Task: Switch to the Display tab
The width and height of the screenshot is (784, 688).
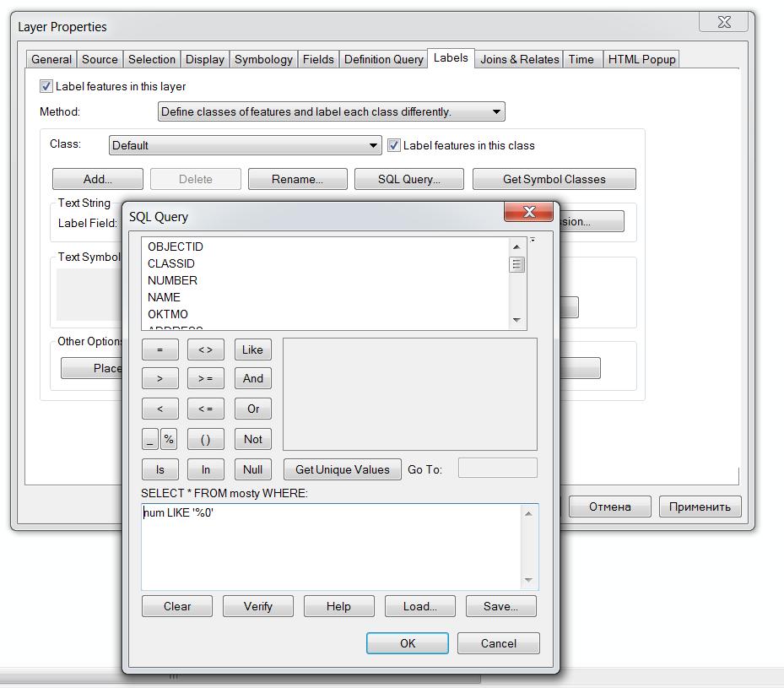Action: coord(204,59)
